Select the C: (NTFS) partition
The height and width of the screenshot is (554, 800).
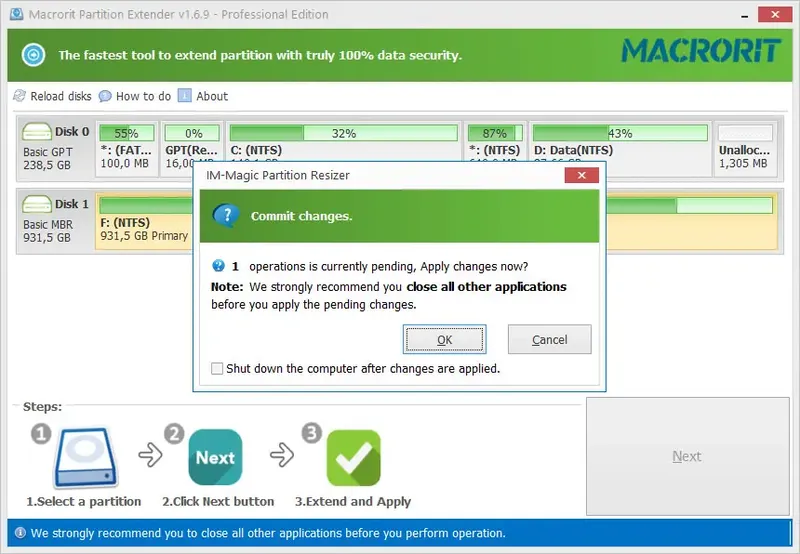pos(344,148)
